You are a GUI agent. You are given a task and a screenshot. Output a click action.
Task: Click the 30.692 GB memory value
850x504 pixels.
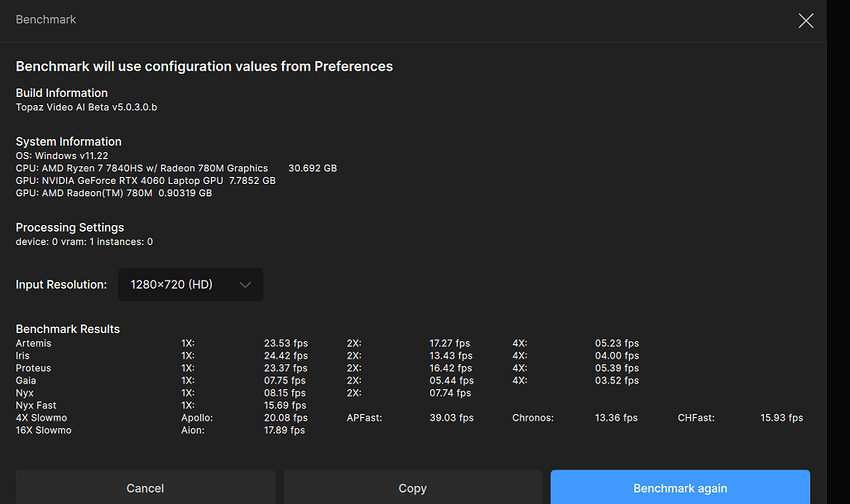click(312, 168)
